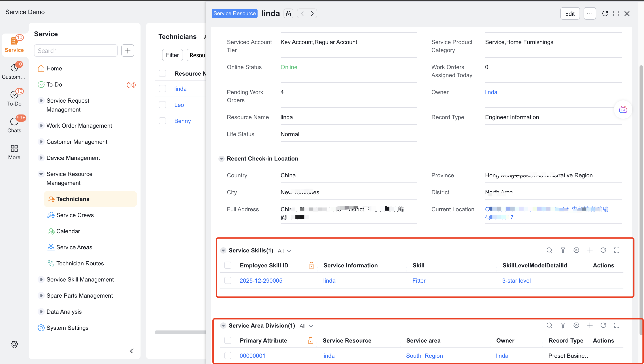
Task: Open the All dropdown for Service Skills
Action: point(285,251)
